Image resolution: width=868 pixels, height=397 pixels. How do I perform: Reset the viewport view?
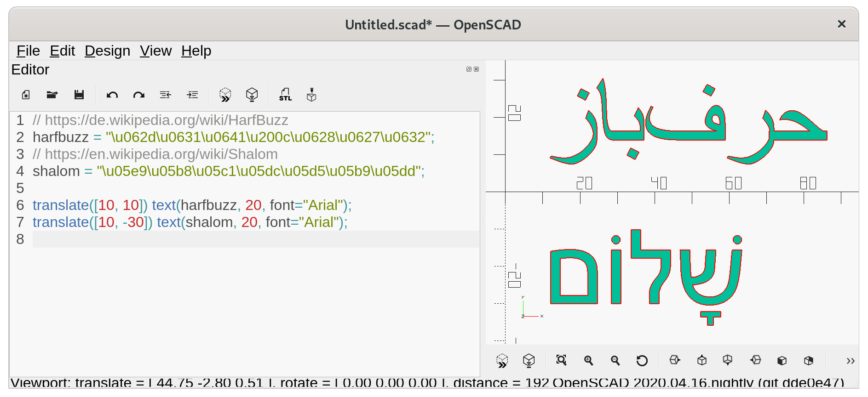(x=642, y=360)
